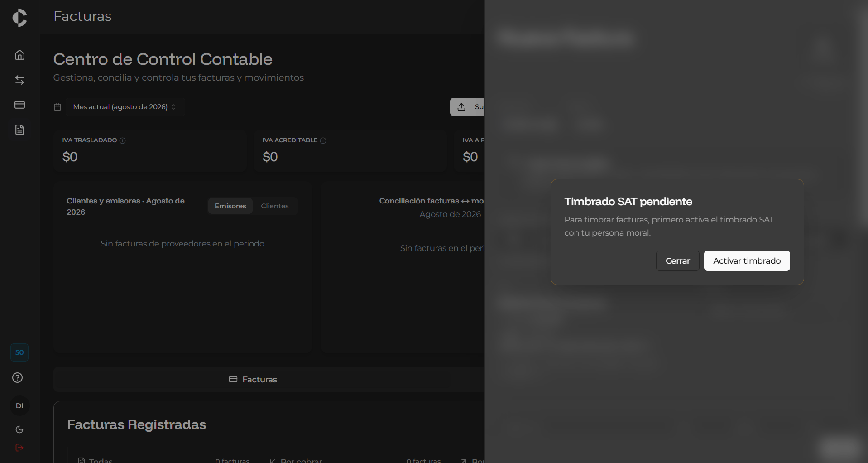Viewport: 868px width, 463px height.
Task: Show IVA Acreditable info icon
Action: point(323,140)
